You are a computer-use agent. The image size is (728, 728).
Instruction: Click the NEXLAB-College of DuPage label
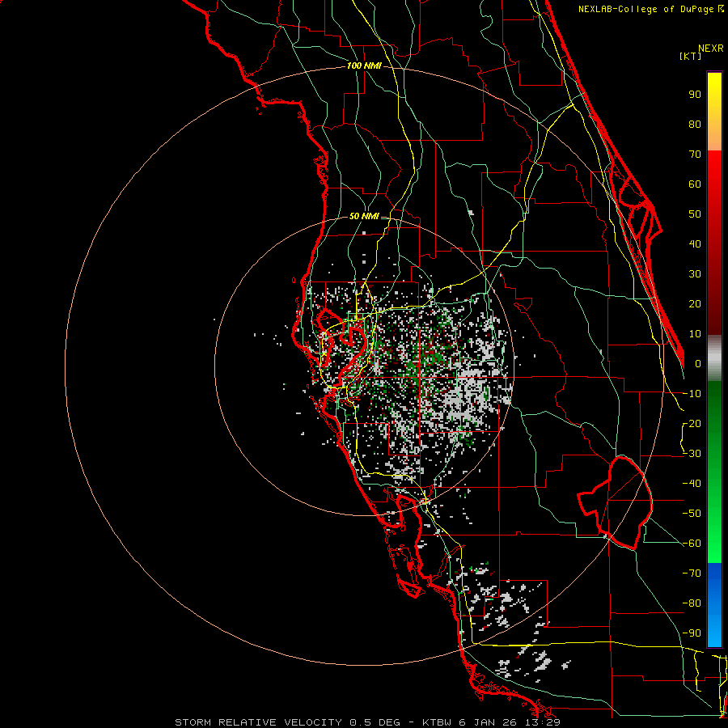650,9
